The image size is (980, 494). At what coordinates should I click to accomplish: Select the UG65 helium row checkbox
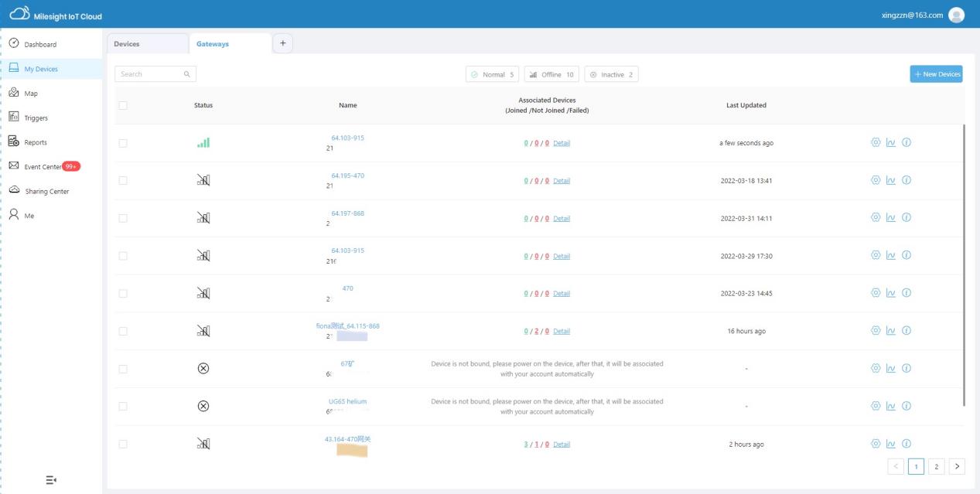[x=123, y=407]
